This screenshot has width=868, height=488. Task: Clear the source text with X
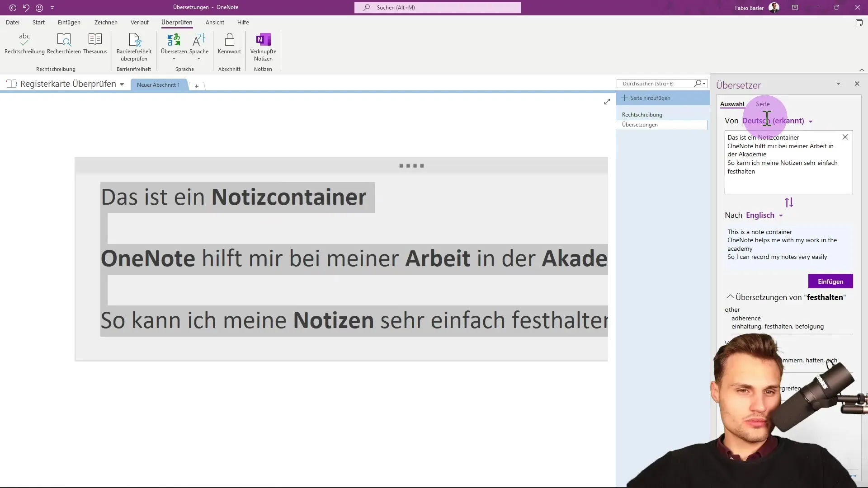[x=845, y=137]
